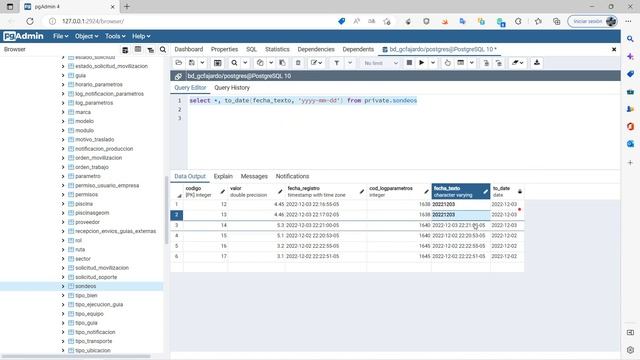Open the Clear eraser dropdown
Screen dimensions: 640x360
click(518, 63)
